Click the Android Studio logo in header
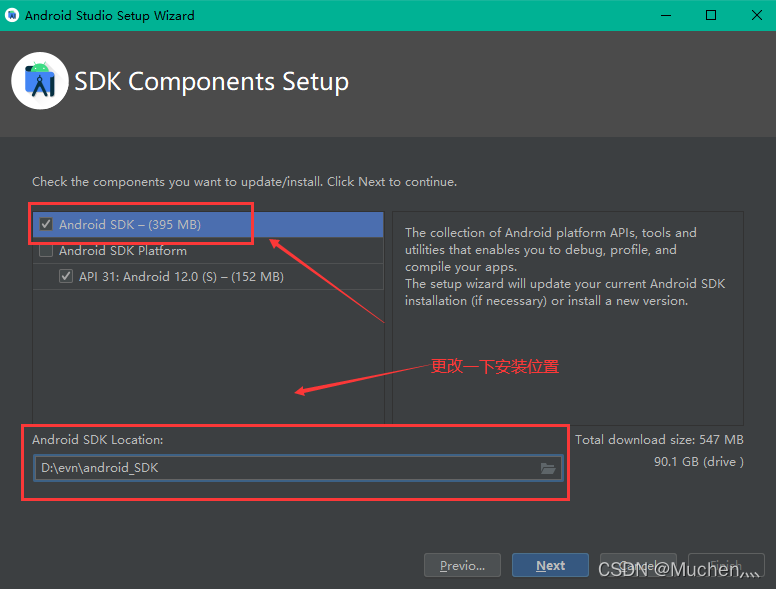This screenshot has height=589, width=776. click(x=40, y=81)
